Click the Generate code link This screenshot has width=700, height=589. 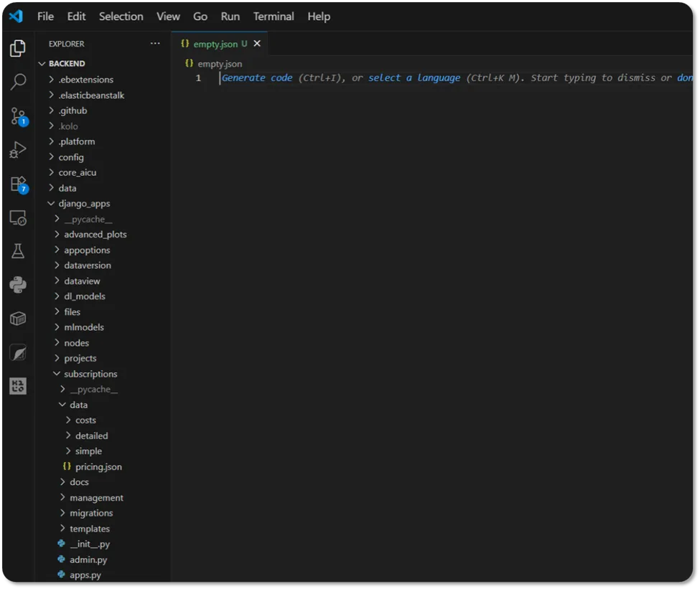click(257, 77)
